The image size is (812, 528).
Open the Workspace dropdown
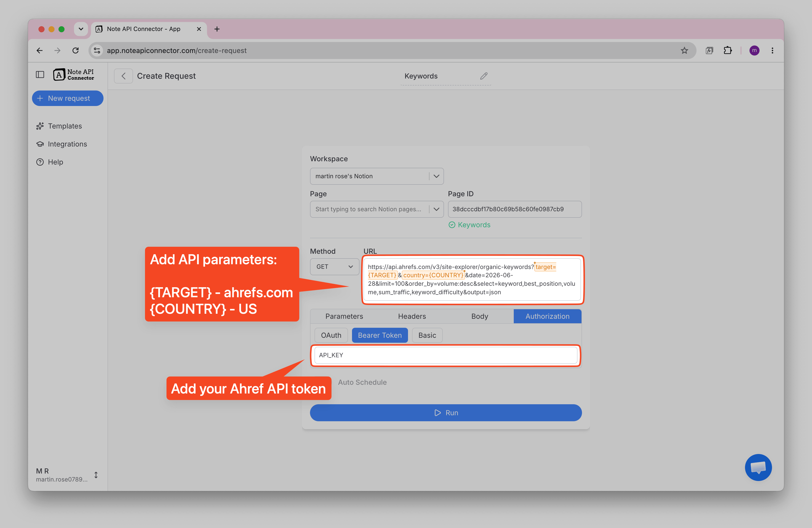click(377, 176)
